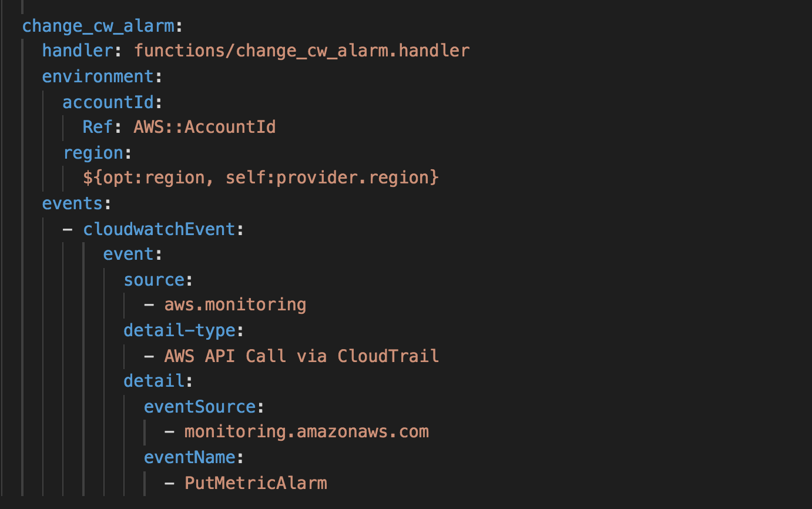Place cursor on accountId key

(x=108, y=102)
